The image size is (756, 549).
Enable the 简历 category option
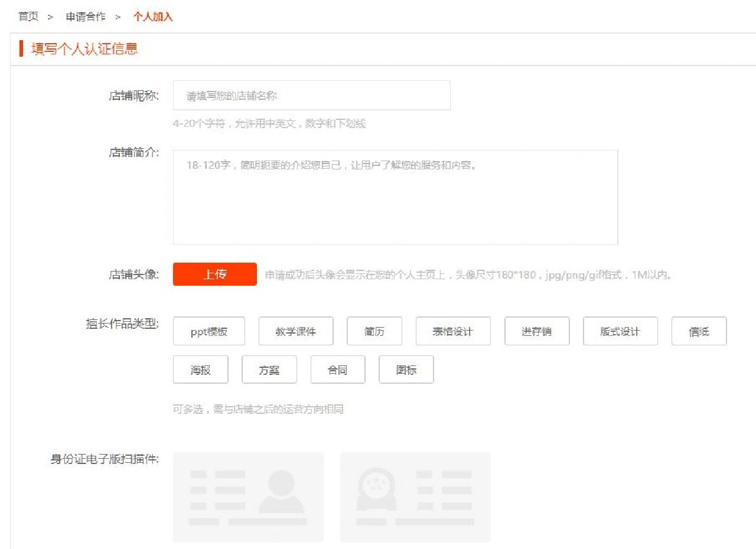tap(374, 331)
